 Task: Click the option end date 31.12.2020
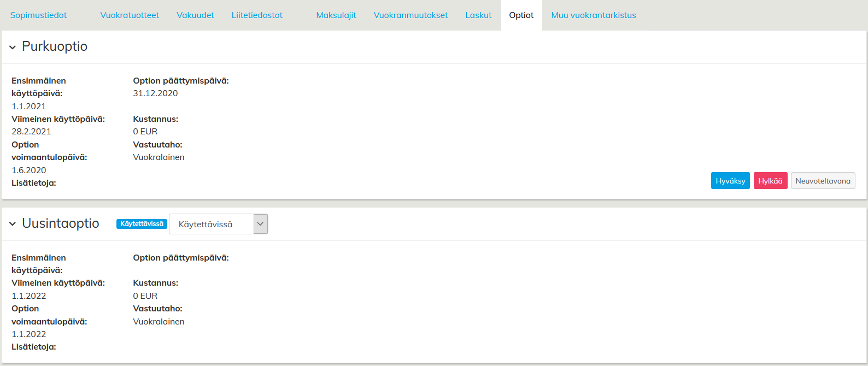[x=155, y=93]
